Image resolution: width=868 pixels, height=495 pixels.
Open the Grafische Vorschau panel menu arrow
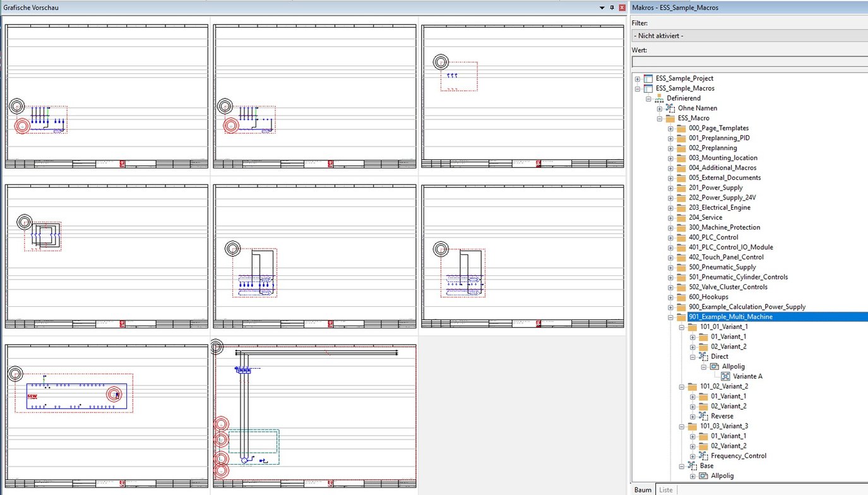[602, 7]
